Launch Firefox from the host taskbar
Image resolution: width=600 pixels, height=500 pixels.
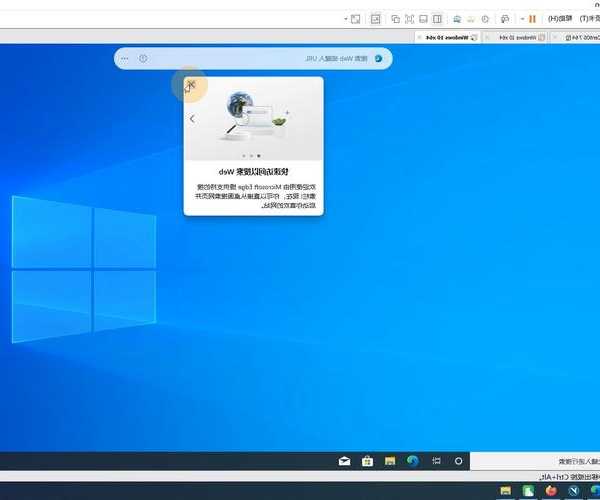pos(551,491)
